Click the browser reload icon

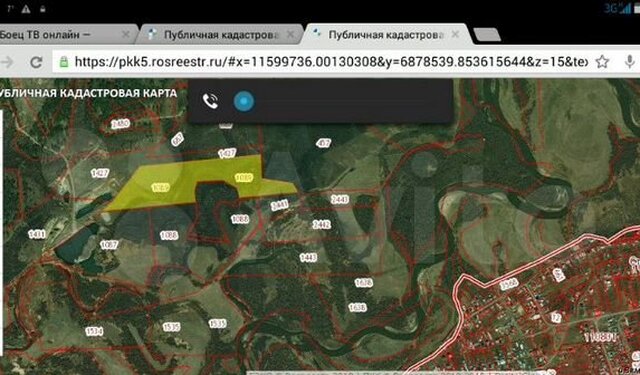37,62
